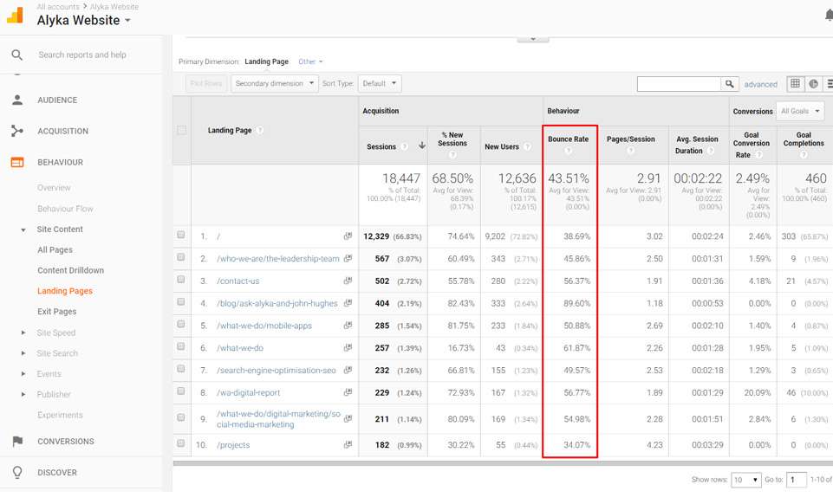
Task: Open /contact-us external link icon
Action: click(x=348, y=281)
